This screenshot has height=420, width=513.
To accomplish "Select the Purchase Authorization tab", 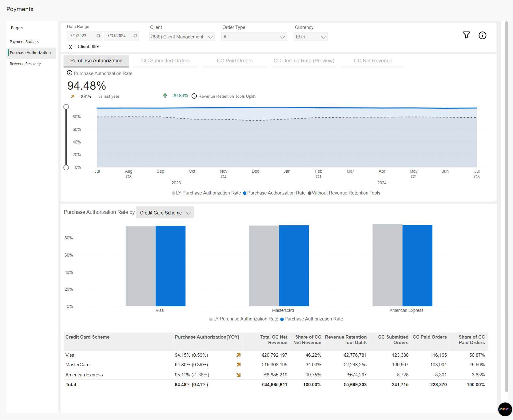I will point(96,61).
